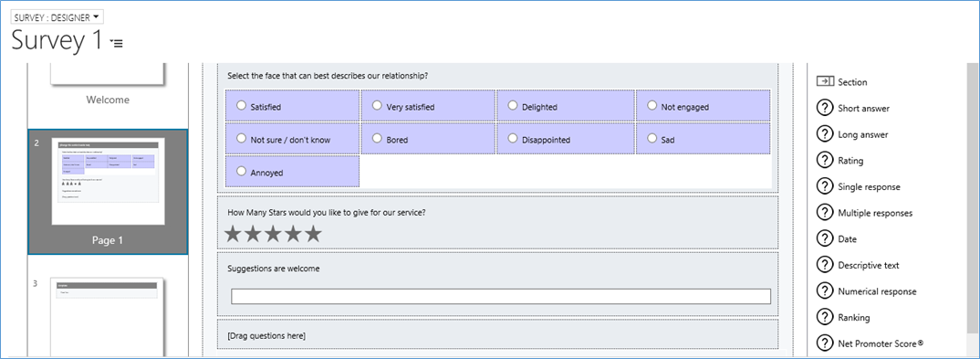Click the Date question icon
Viewport: 980px width, 359px height.
click(825, 239)
